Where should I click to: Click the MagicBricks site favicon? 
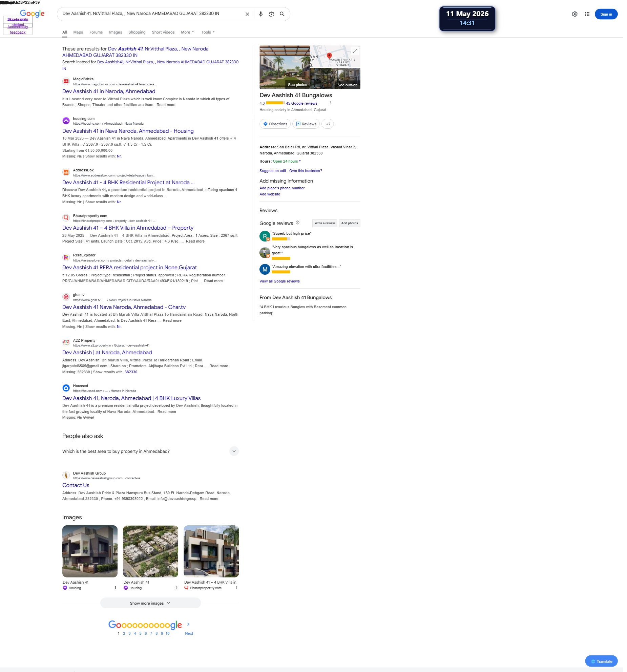66,81
